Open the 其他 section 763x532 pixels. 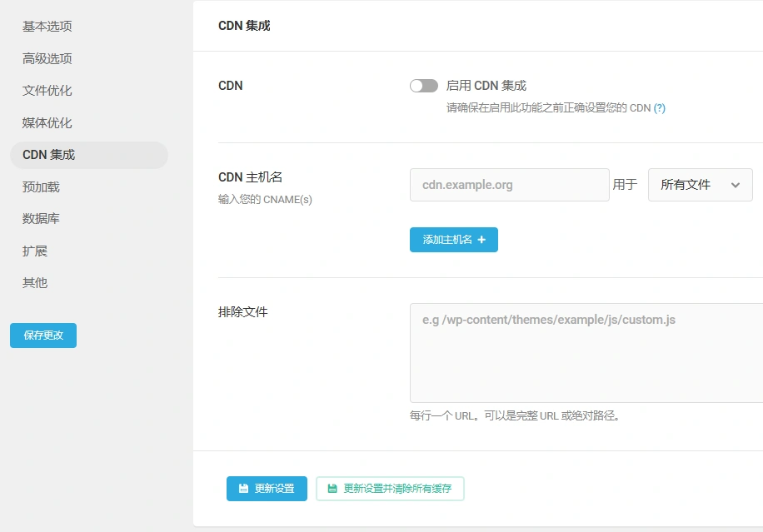pos(37,282)
